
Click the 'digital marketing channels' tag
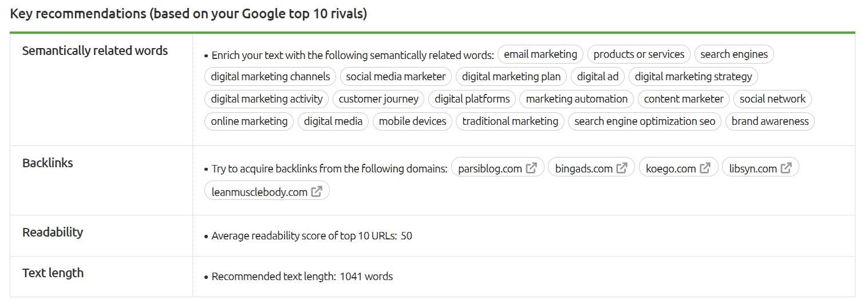[x=270, y=77]
